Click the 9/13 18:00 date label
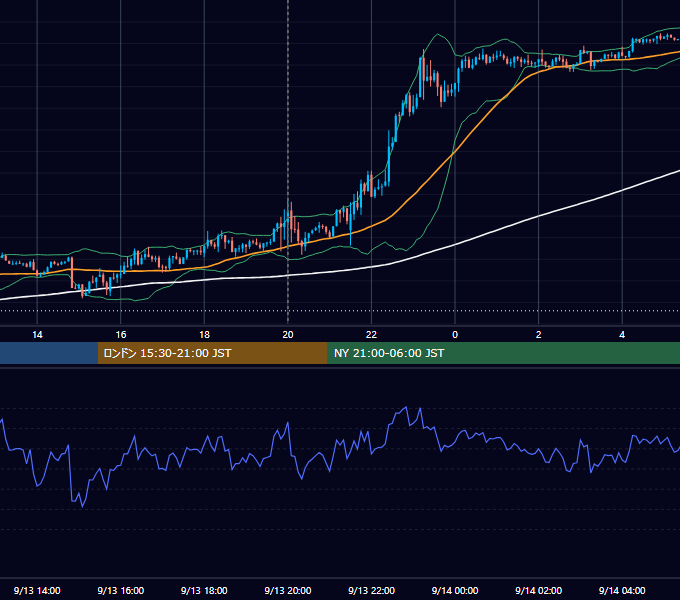The width and height of the screenshot is (680, 600). tap(204, 590)
